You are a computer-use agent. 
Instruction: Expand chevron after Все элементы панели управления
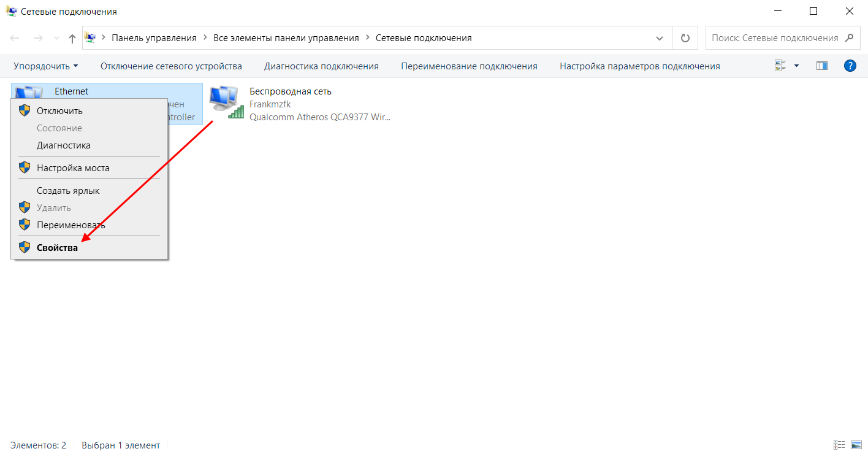tap(368, 38)
